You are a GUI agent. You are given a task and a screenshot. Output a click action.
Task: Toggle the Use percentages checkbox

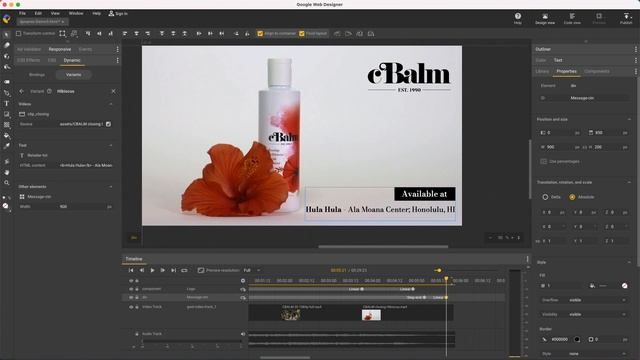coord(543,161)
